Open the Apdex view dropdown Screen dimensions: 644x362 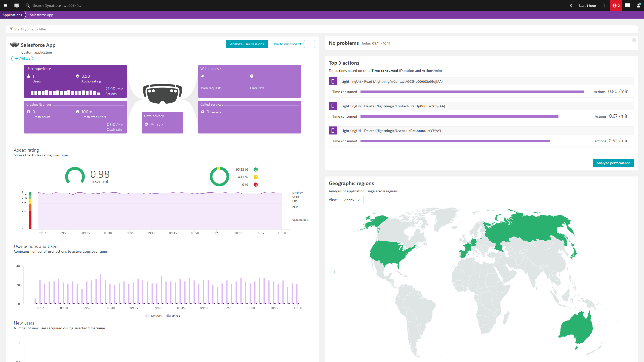click(352, 200)
